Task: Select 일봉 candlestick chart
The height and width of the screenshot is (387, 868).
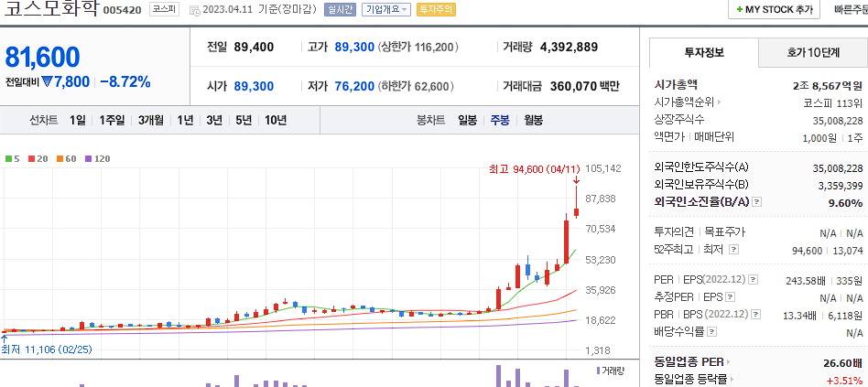Action: tap(467, 121)
